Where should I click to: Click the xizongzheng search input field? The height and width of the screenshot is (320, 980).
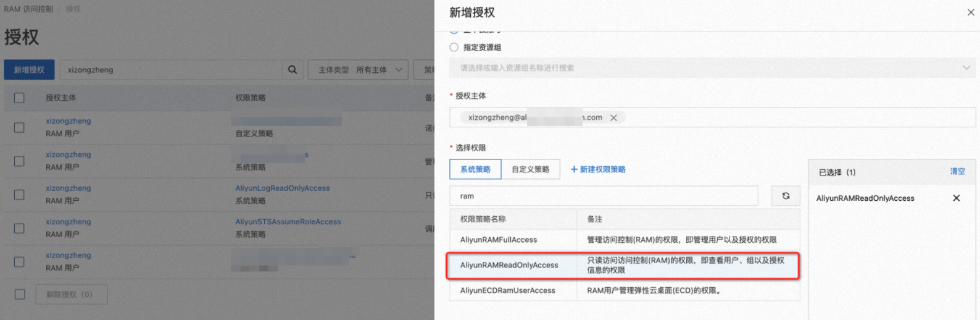(x=171, y=70)
